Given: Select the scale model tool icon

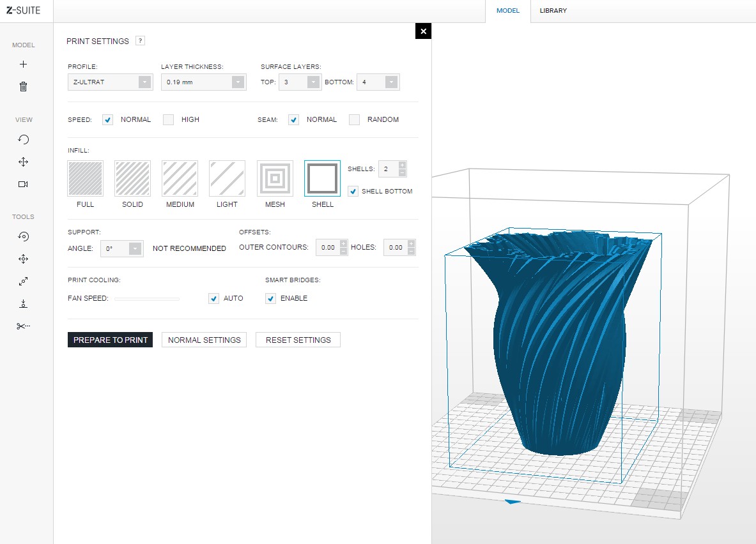Looking at the screenshot, I should coord(24,282).
